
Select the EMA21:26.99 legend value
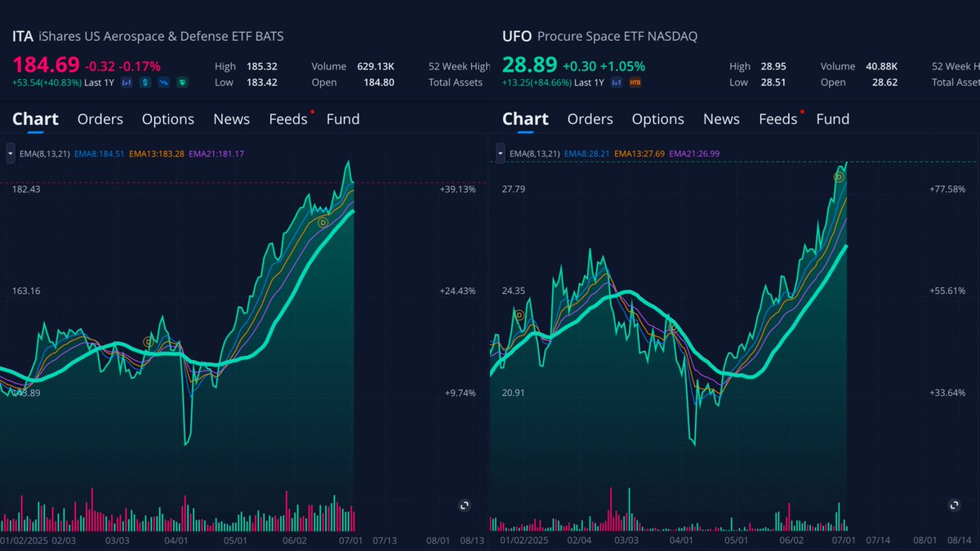(x=694, y=153)
